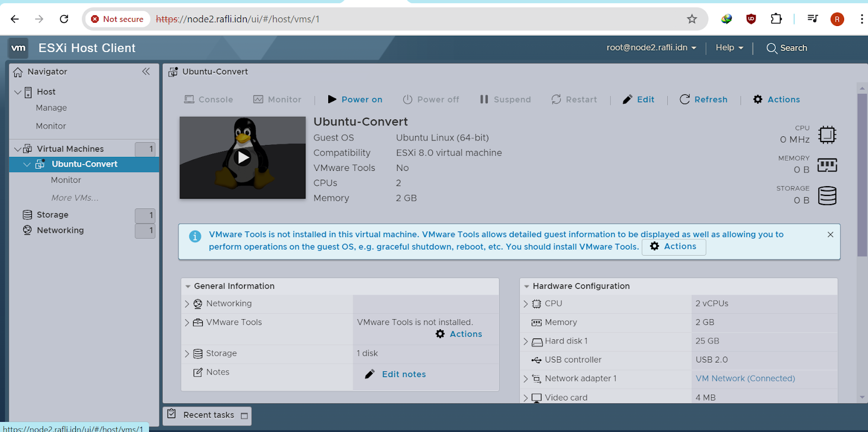
Task: Expand the CPU hardware row
Action: pos(526,304)
